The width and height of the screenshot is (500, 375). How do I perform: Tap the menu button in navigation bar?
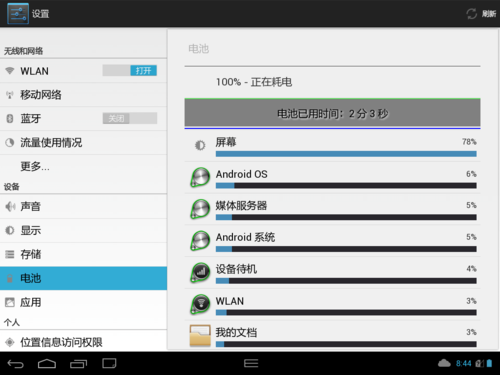point(251,363)
